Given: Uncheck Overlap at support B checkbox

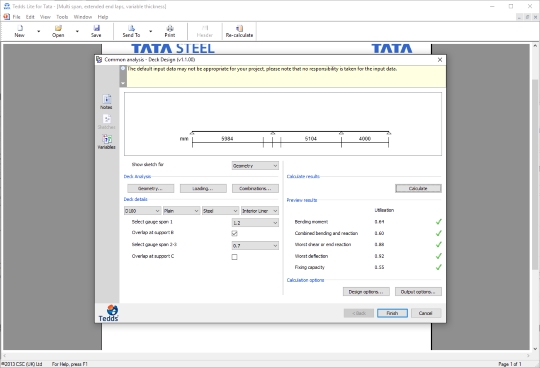Looking at the screenshot, I should (x=235, y=233).
